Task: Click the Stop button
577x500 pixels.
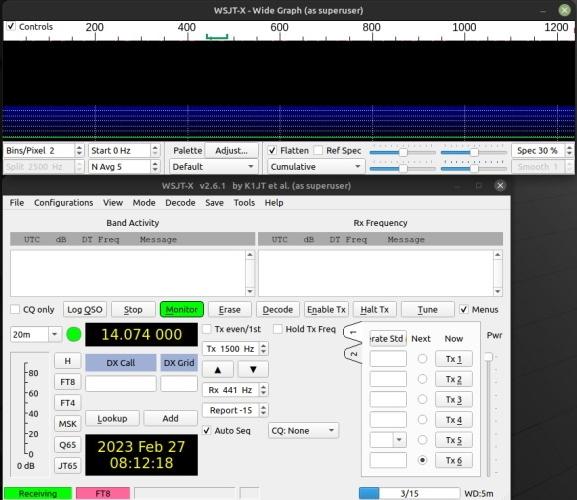Action: pyautogui.click(x=133, y=309)
